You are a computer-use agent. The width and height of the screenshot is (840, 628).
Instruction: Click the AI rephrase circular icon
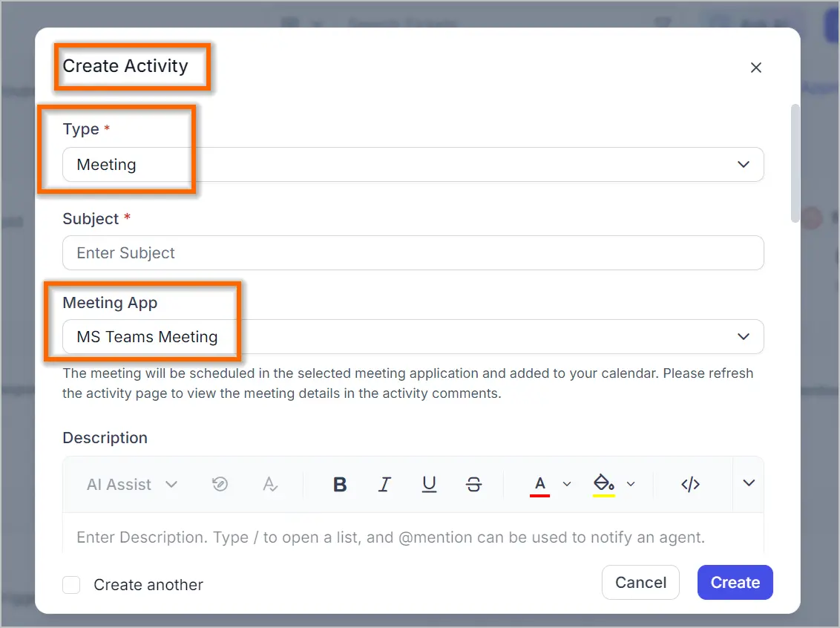coord(220,485)
